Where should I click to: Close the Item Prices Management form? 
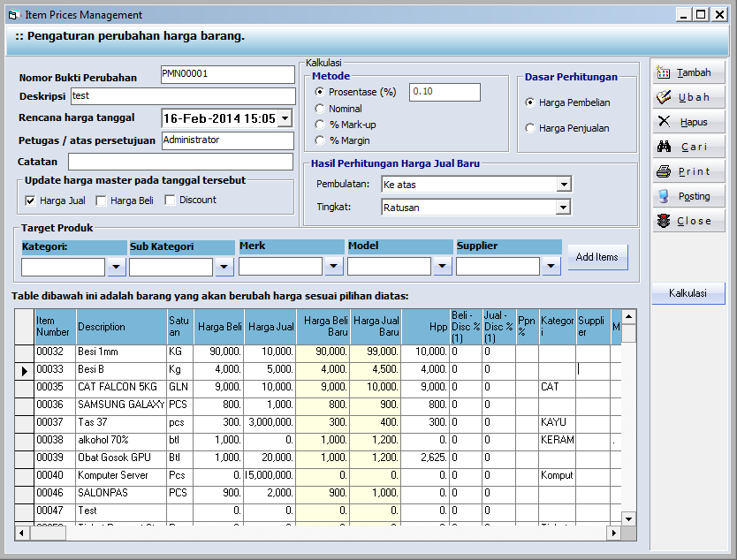pyautogui.click(x=690, y=220)
